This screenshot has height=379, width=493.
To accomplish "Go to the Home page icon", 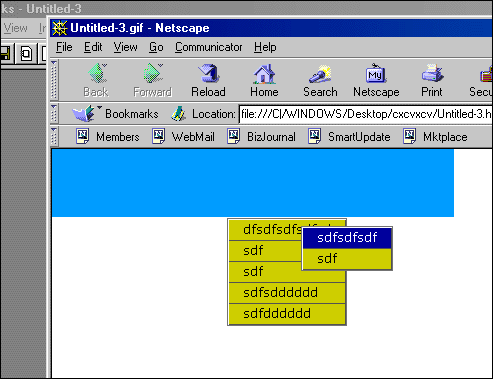I will [264, 74].
